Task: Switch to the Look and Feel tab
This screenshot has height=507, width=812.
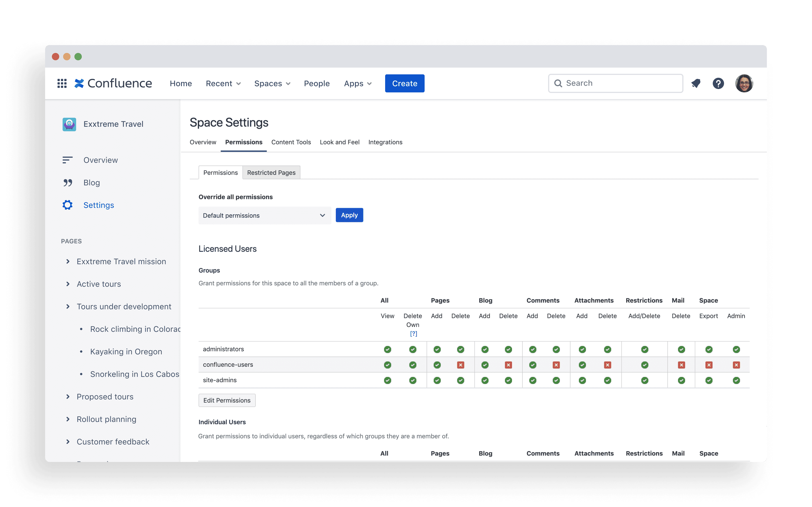Action: click(x=339, y=142)
